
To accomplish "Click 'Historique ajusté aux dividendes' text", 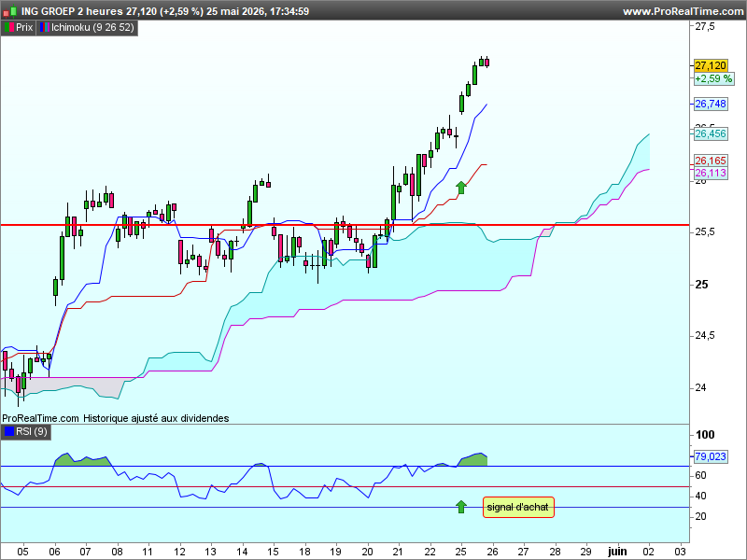I will (156, 418).
